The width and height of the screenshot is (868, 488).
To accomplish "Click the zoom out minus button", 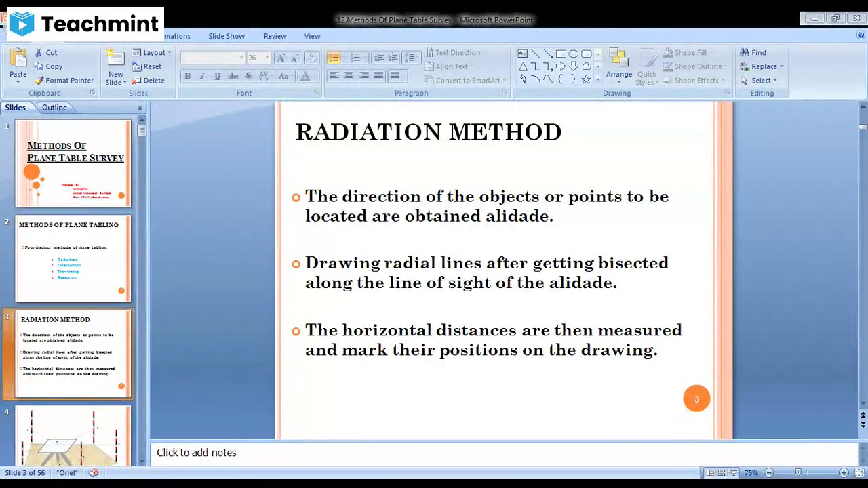I will click(x=768, y=473).
